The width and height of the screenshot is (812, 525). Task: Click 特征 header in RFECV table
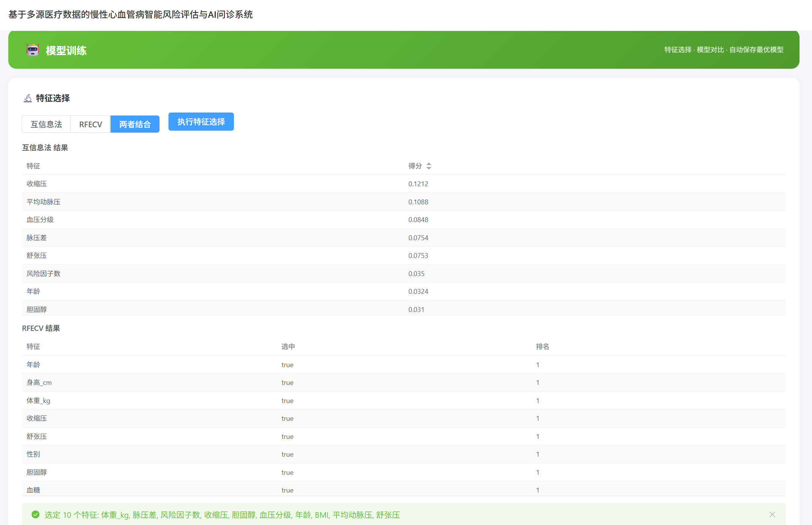[33, 346]
